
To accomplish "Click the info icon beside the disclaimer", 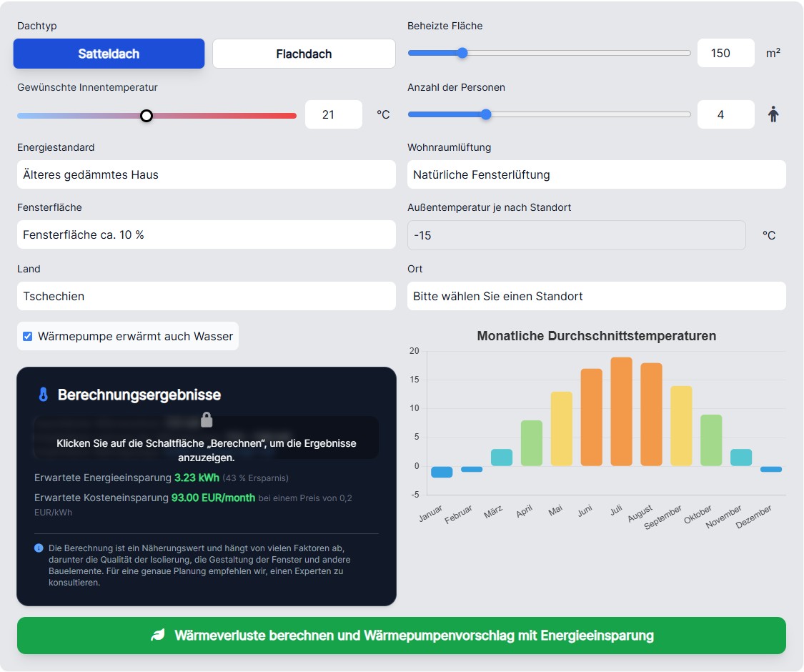I will pos(39,548).
